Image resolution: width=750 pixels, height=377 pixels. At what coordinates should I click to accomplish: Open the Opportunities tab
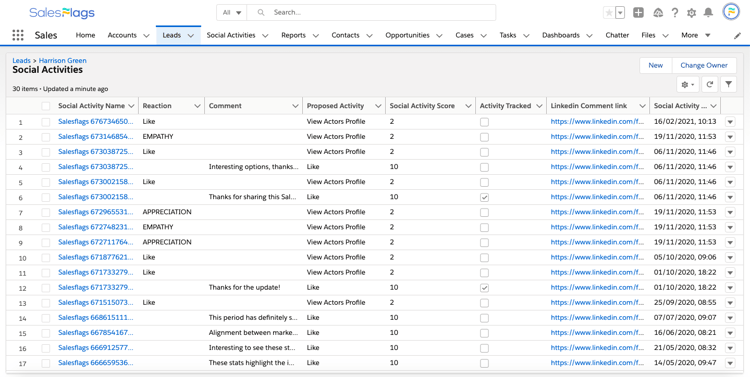point(407,35)
